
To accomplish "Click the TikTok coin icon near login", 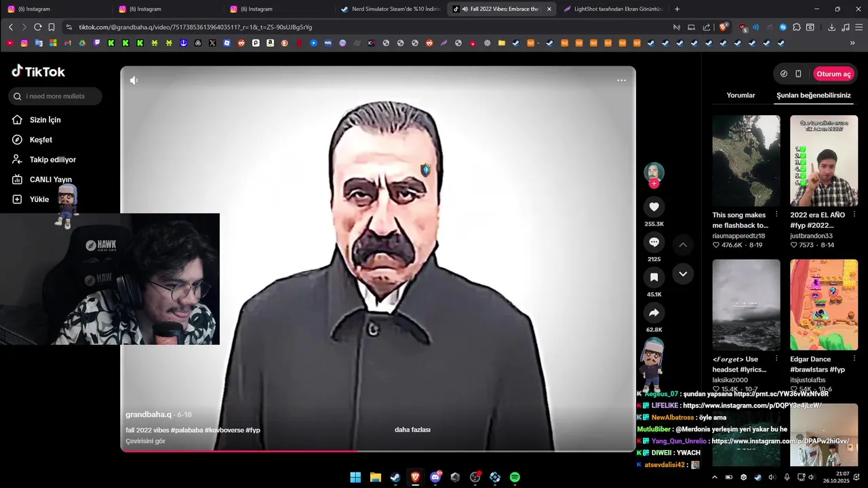I will [784, 74].
